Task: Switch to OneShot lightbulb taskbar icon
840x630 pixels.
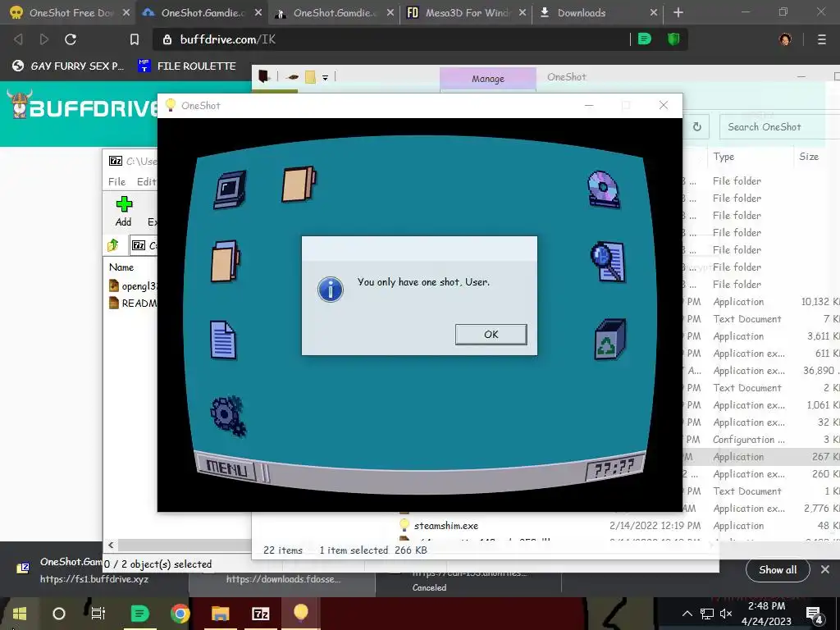Action: tap(300, 614)
